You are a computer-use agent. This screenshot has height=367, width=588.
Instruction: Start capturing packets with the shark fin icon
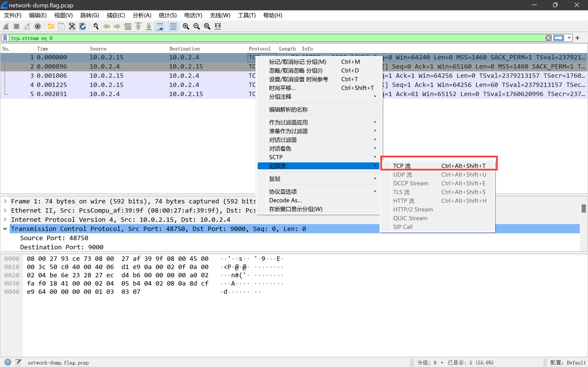click(x=6, y=26)
